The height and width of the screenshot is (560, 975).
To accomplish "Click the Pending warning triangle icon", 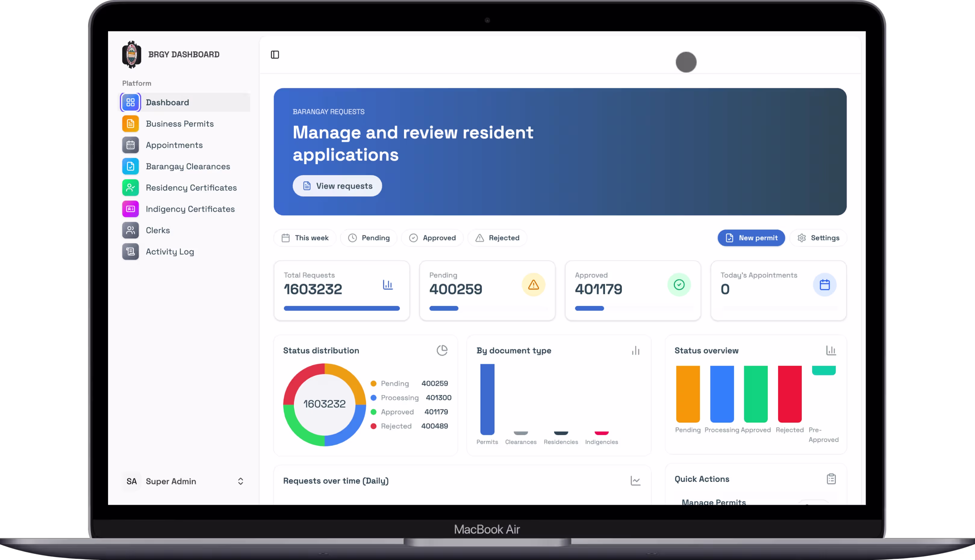I will (x=534, y=285).
